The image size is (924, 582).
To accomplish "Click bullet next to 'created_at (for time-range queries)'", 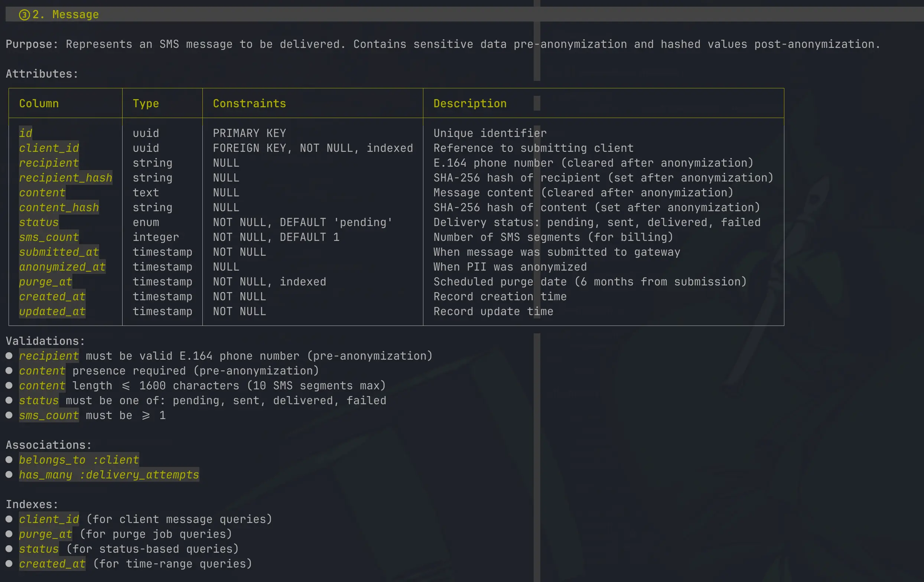I will coord(9,563).
